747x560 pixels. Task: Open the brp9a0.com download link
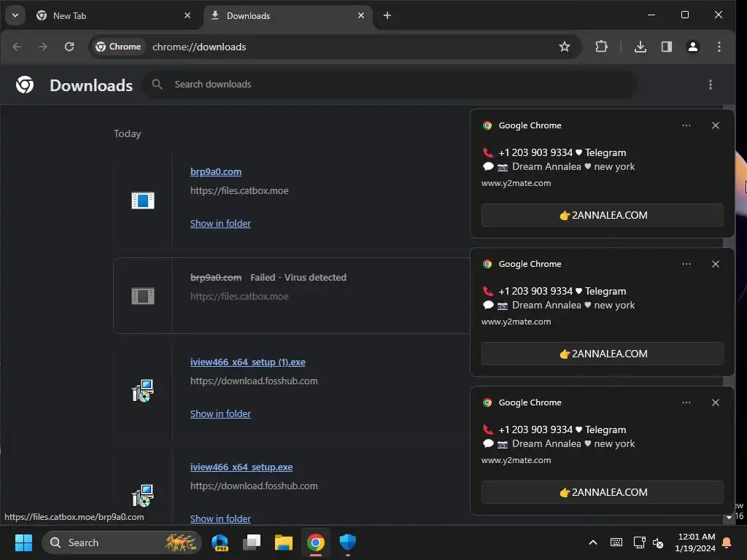click(x=216, y=171)
